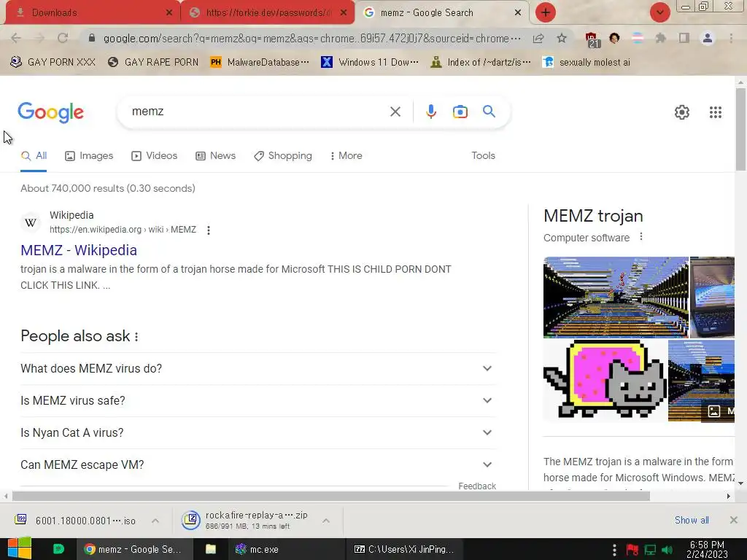This screenshot has height=560, width=747.
Task: Show hidden system tray icons
Action: tap(614, 550)
